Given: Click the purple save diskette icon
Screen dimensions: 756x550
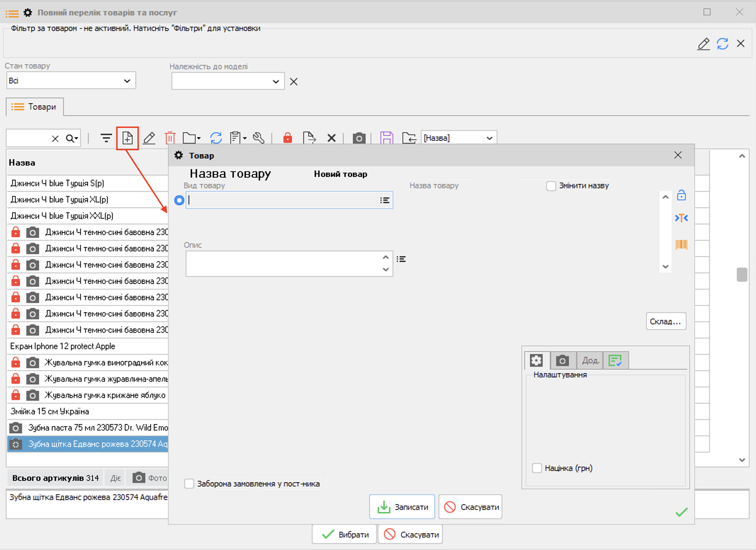Looking at the screenshot, I should [387, 138].
